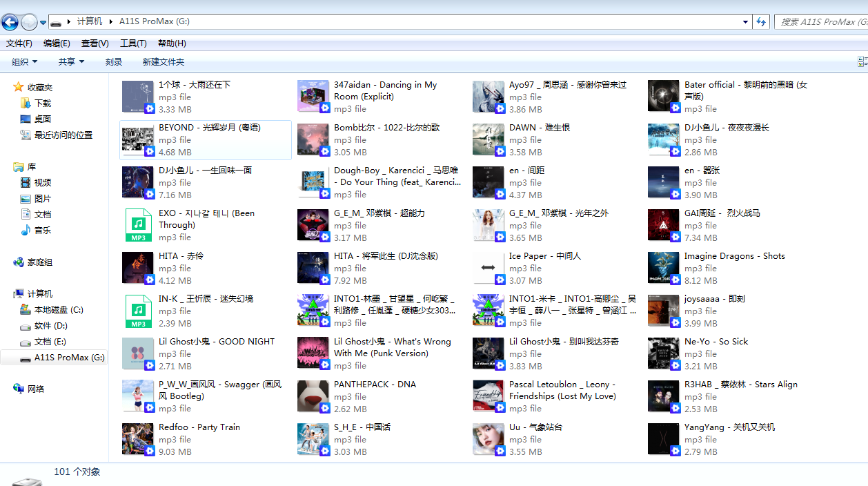Select the Imagine Dragons - Shots album thumbnail
Image resolution: width=868 pixels, height=486 pixels.
664,268
